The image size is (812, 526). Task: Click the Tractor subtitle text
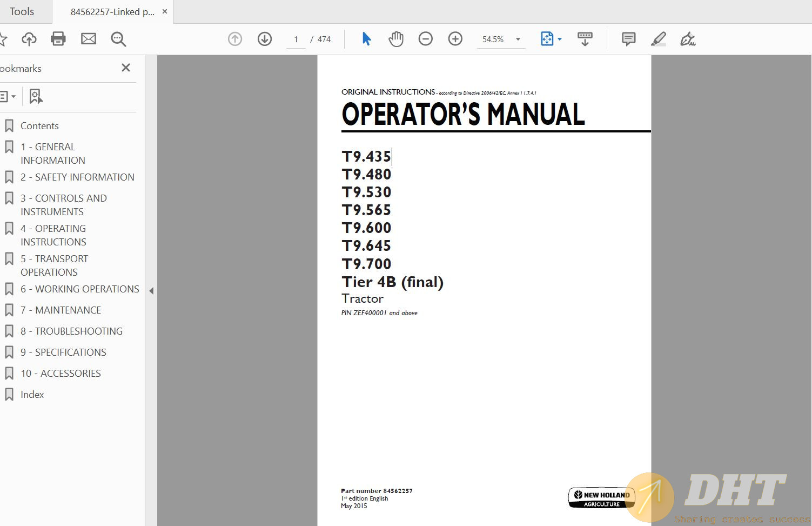tap(363, 298)
